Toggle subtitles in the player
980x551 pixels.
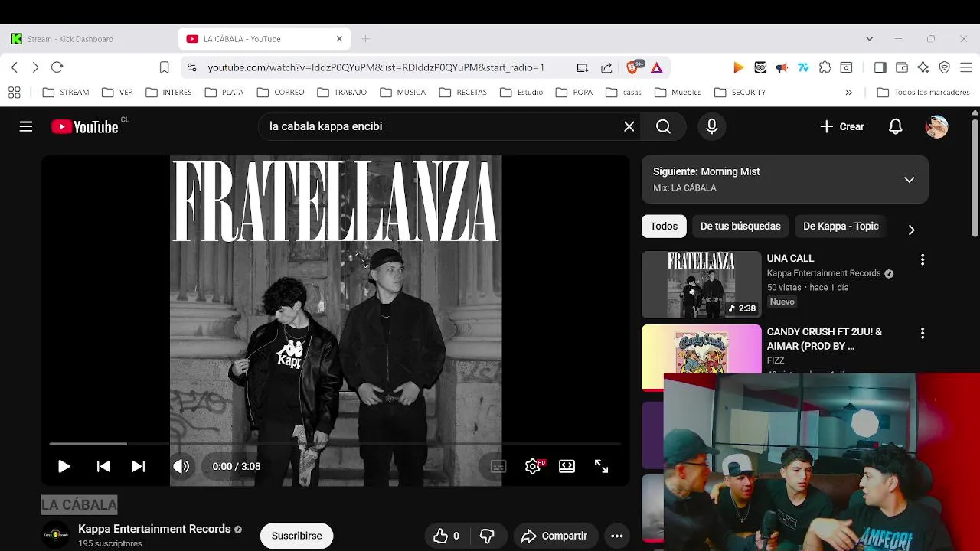(x=498, y=466)
